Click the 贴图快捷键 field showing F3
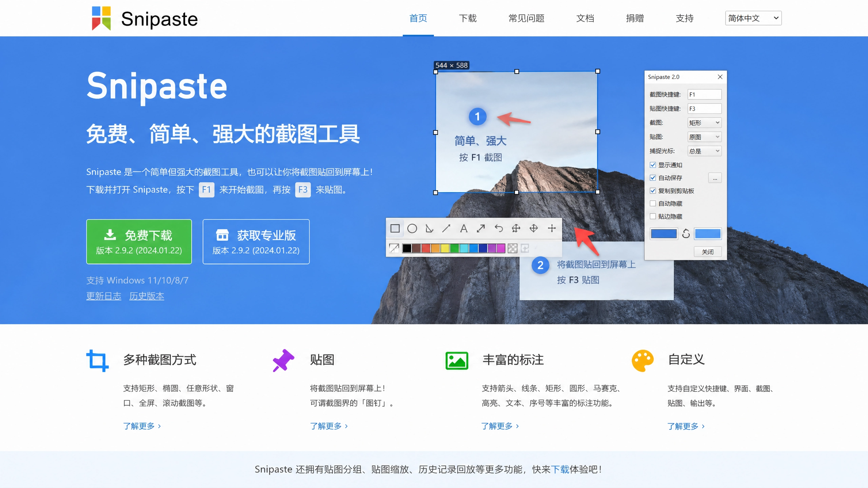This screenshot has width=868, height=488. pos(704,109)
